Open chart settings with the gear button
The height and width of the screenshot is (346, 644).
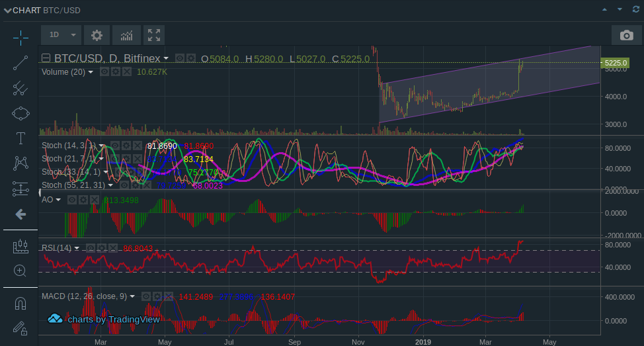click(97, 35)
